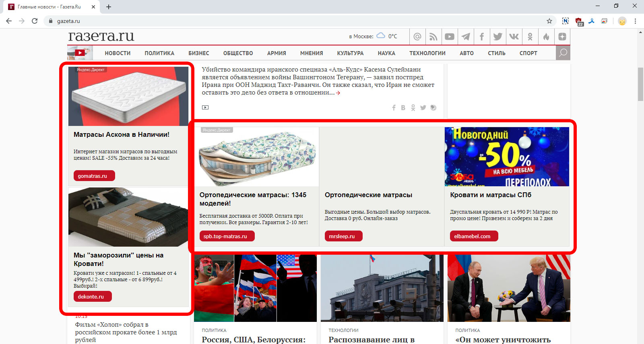Open the АВТО section
644x344 pixels.
click(466, 53)
